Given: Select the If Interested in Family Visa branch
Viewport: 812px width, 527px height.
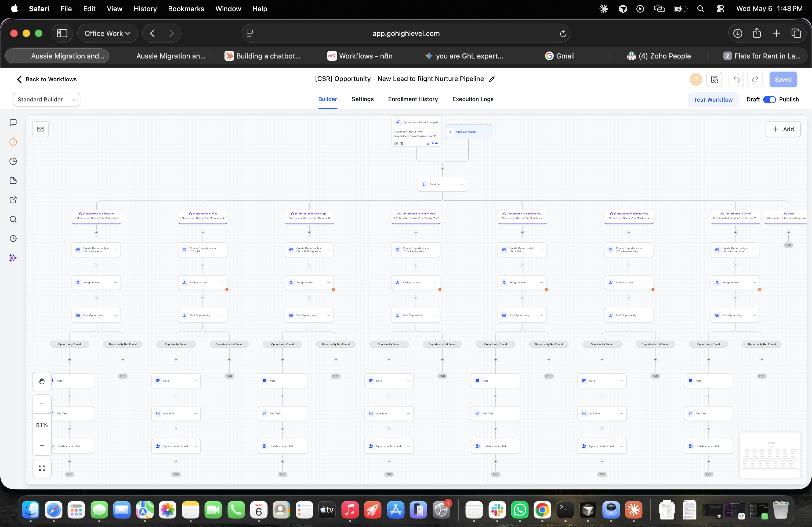Looking at the screenshot, I should (416, 217).
